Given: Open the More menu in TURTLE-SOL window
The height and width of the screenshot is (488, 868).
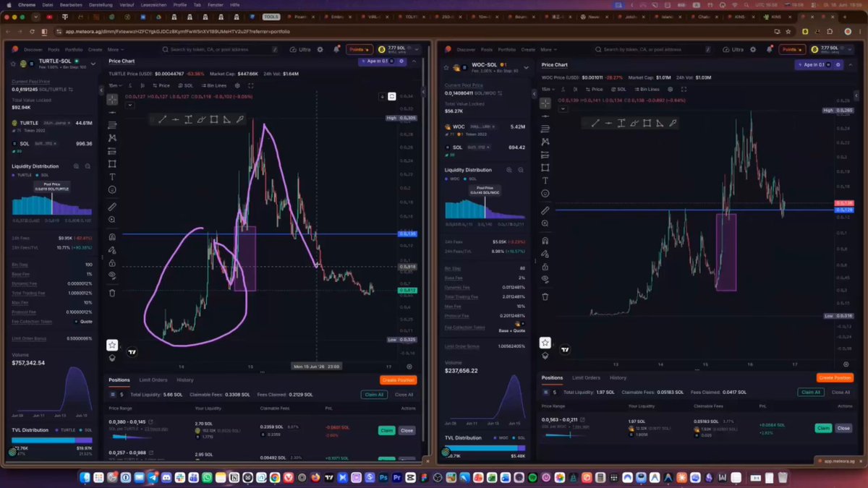Looking at the screenshot, I should pyautogui.click(x=115, y=49).
